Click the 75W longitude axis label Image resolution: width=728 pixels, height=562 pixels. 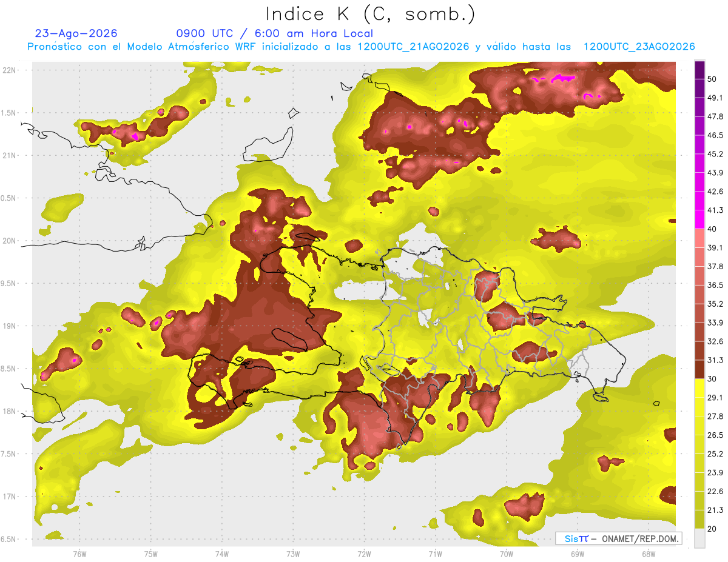(151, 554)
